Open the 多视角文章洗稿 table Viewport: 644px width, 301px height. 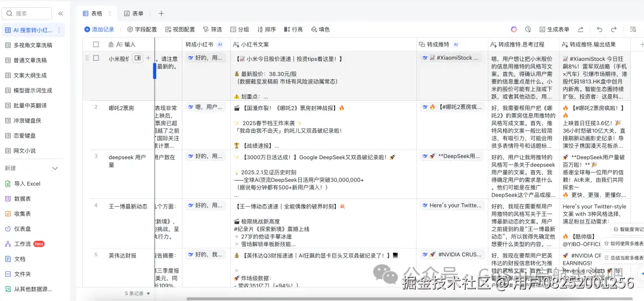(33, 45)
